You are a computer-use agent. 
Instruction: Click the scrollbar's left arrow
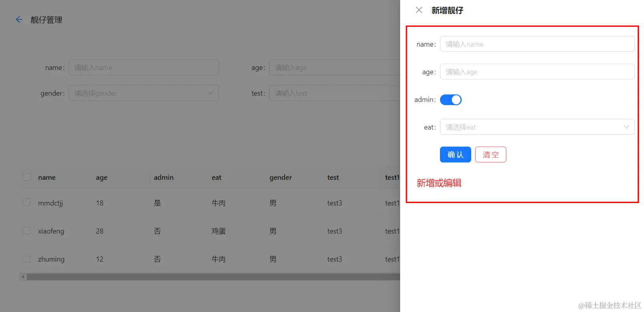pos(23,277)
